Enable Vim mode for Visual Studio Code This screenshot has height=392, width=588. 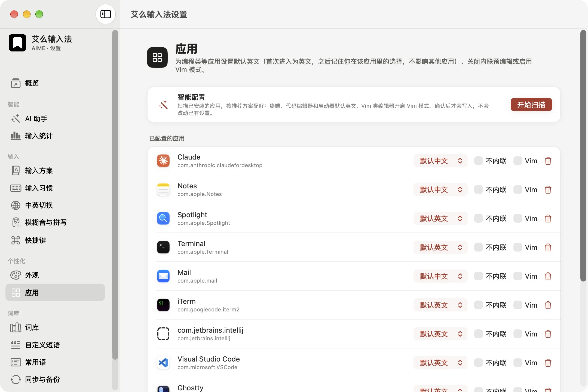[x=517, y=363]
